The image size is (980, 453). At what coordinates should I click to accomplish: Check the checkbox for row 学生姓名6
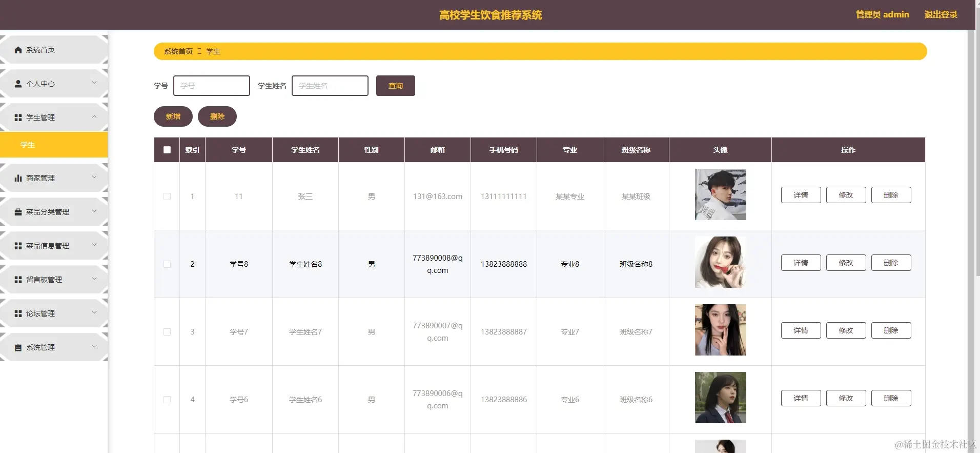167,400
